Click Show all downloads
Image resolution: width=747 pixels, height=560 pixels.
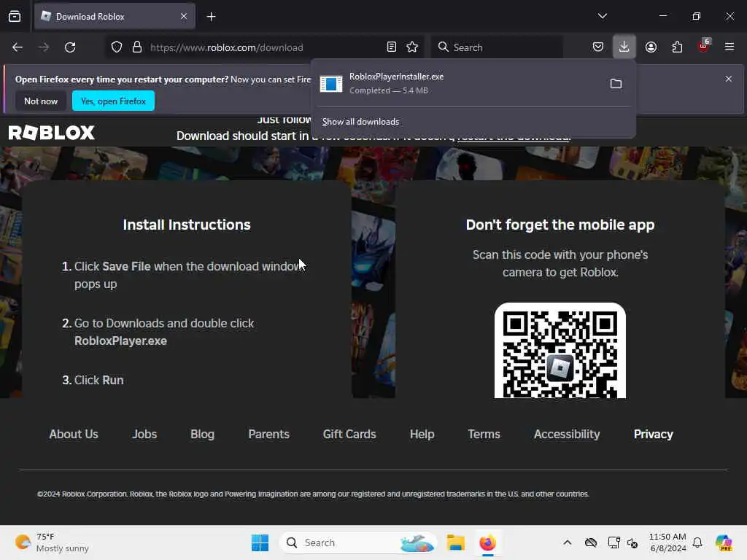360,122
